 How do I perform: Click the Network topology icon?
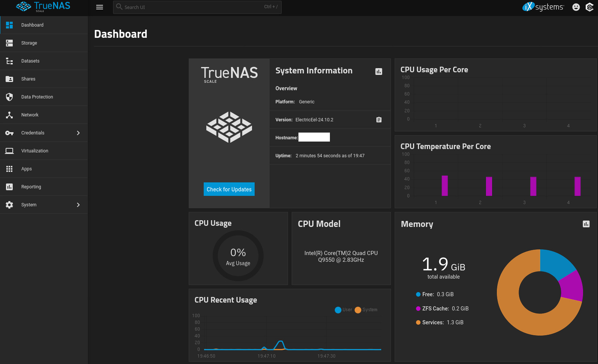(x=9, y=115)
